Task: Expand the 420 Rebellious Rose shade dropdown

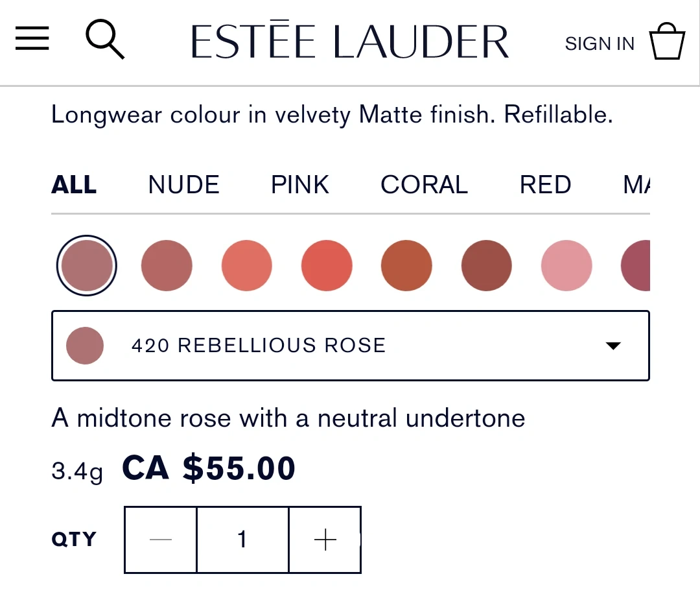Action: pyautogui.click(x=350, y=346)
